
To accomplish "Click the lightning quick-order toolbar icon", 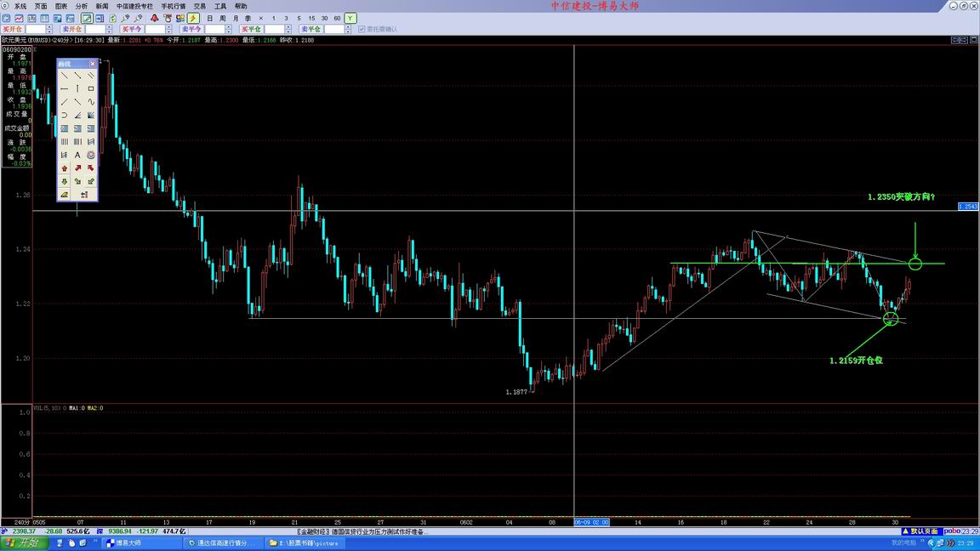I will coord(193,18).
